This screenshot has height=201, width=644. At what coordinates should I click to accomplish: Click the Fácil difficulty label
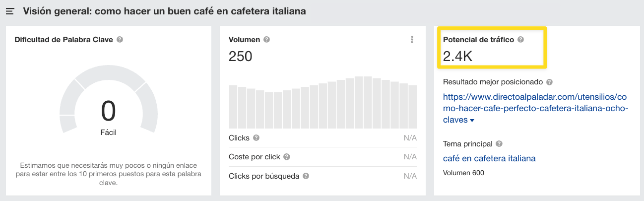tap(108, 133)
